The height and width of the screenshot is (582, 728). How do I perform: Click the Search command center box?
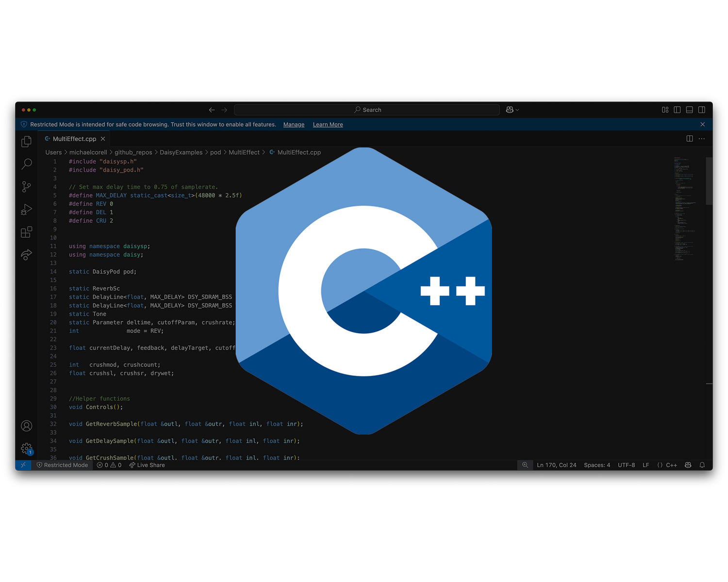(x=367, y=110)
